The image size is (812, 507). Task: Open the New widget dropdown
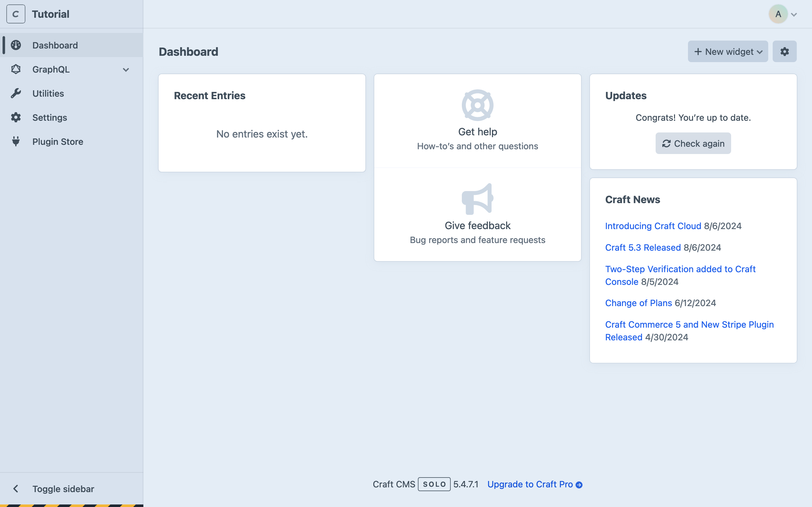(x=727, y=51)
